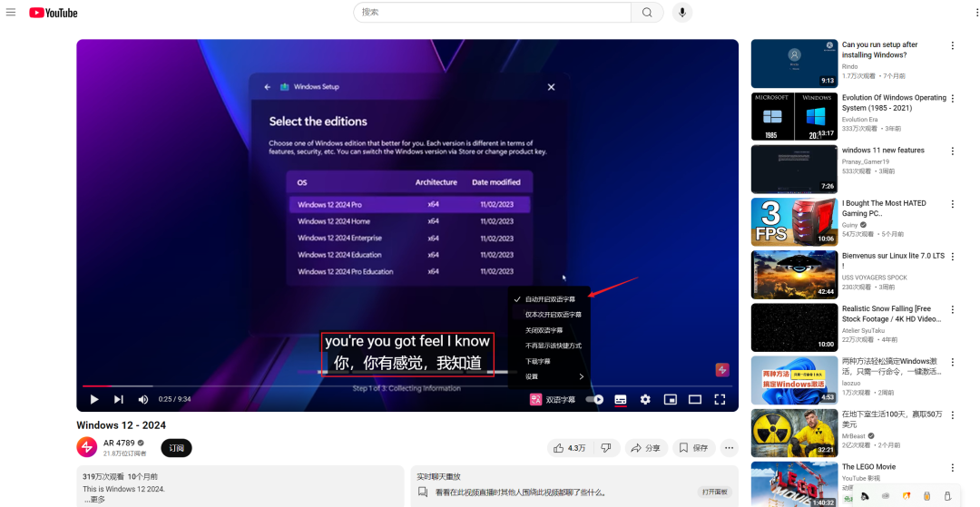Play the video
This screenshot has width=980, height=507.
(x=94, y=399)
